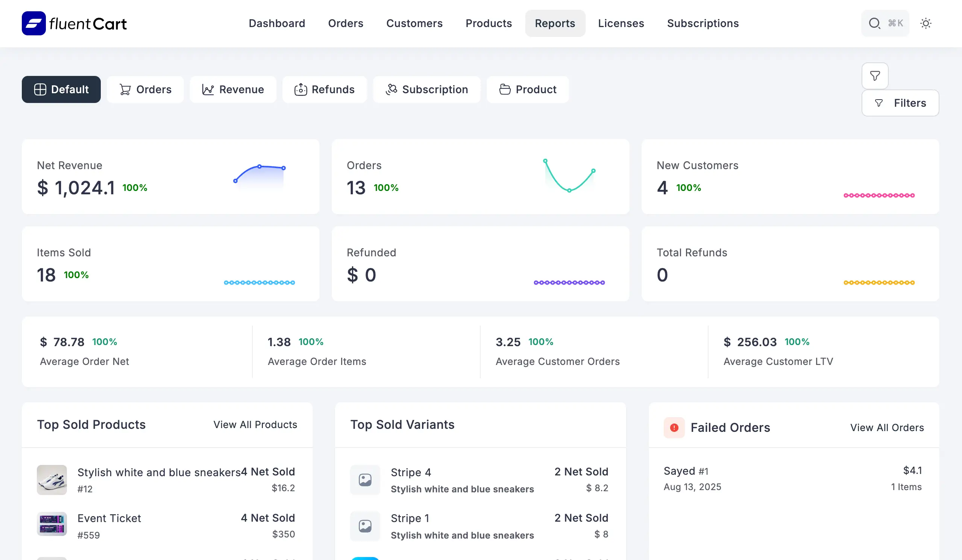Go to Licenses in top navigation
This screenshot has height=560, width=962.
point(621,23)
